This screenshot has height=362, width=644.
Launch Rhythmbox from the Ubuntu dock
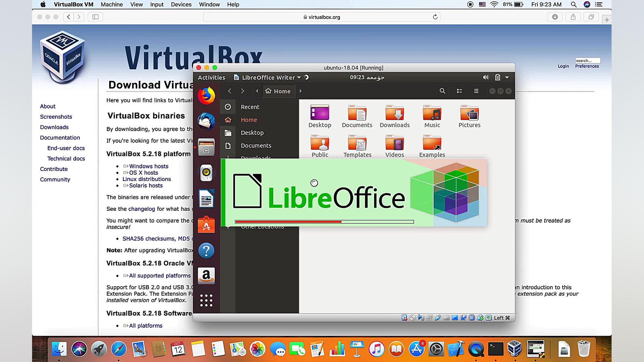point(206,173)
